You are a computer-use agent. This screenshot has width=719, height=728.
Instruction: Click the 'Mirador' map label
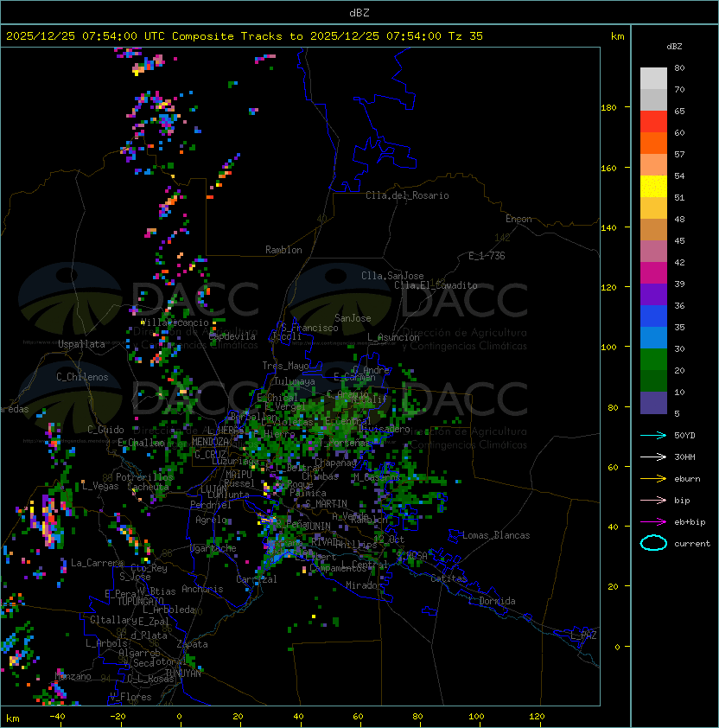coord(365,585)
